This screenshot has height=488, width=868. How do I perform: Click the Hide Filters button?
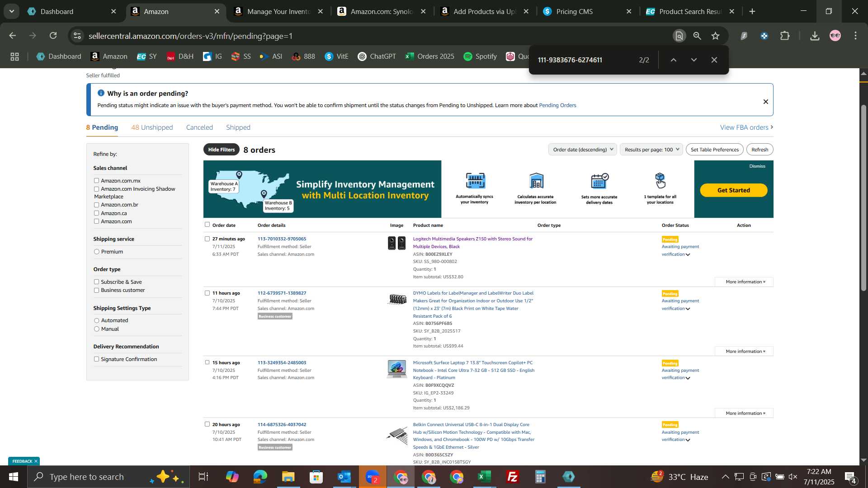(x=221, y=150)
